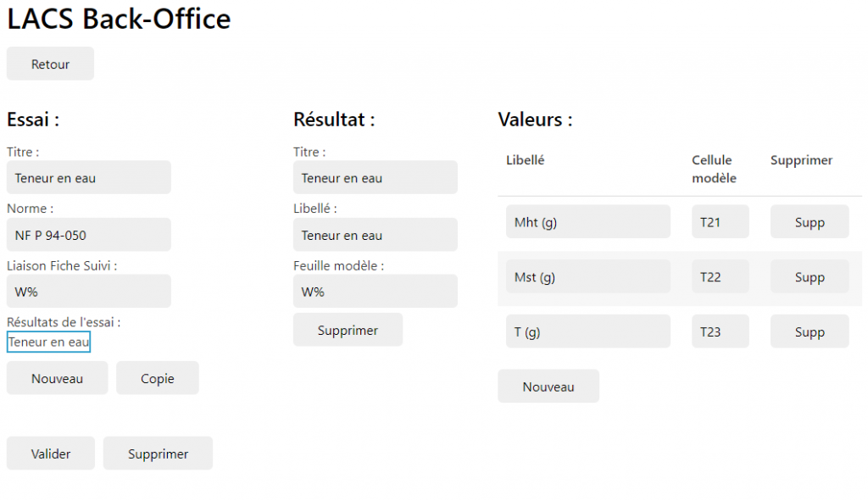Click the Retour button

pyautogui.click(x=50, y=64)
